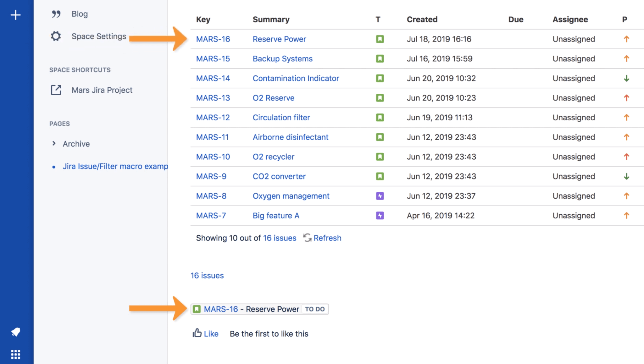The width and height of the screenshot is (644, 364).
Task: Open the Jira Issue/Filter macro example page
Action: (x=115, y=166)
